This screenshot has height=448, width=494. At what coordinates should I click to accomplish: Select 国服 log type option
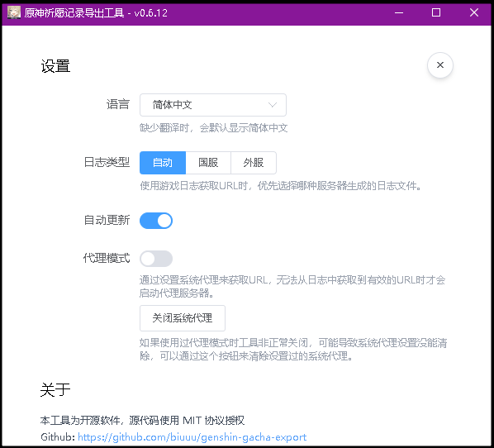[208, 163]
